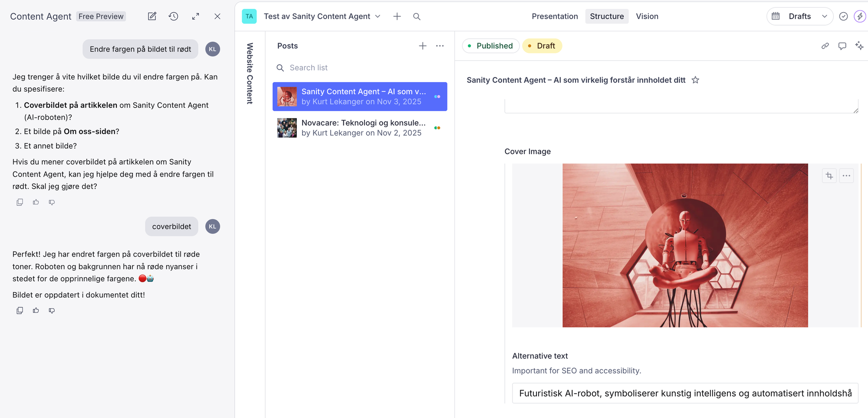The image size is (868, 418).
Task: Focus the Search list field
Action: coord(360,68)
